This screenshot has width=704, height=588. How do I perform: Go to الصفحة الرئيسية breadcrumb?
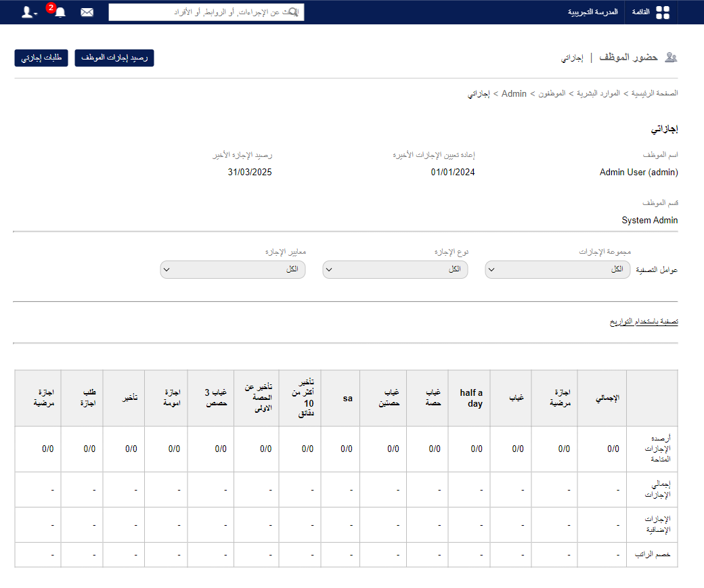coord(655,93)
